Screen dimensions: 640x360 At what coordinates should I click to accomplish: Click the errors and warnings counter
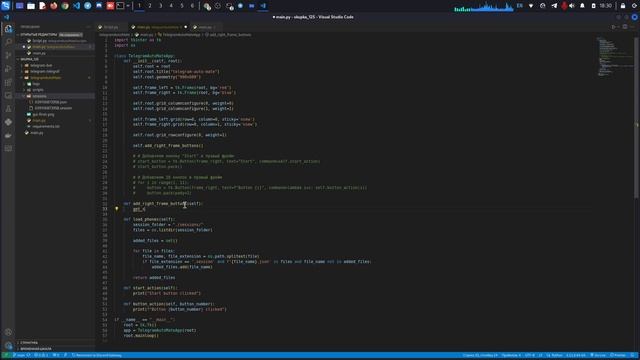pos(41,356)
